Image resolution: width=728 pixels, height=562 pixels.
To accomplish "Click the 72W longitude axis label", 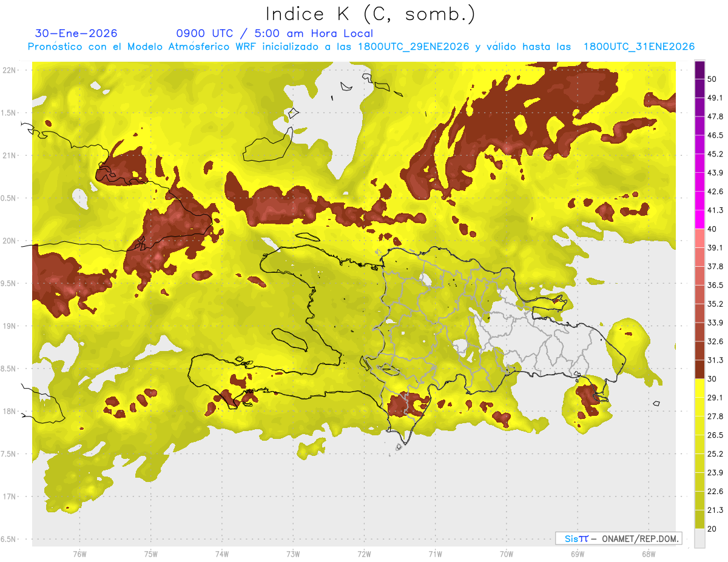I will [364, 554].
